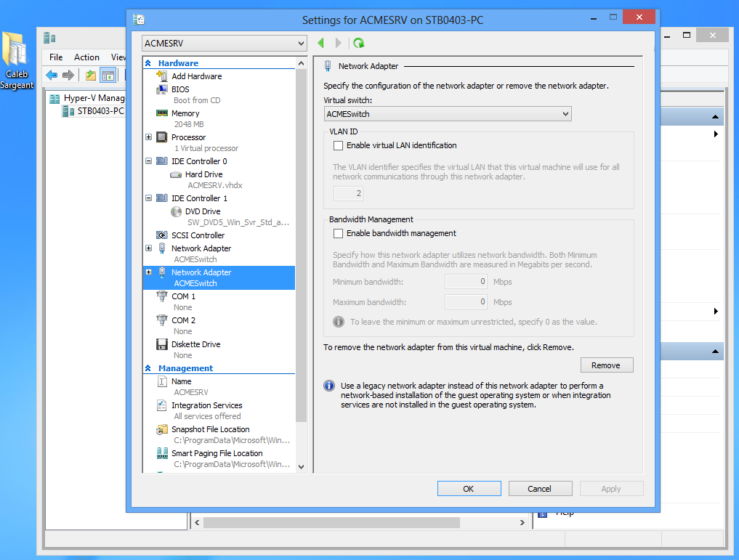Click the OK button
This screenshot has height=560, width=739.
(469, 489)
